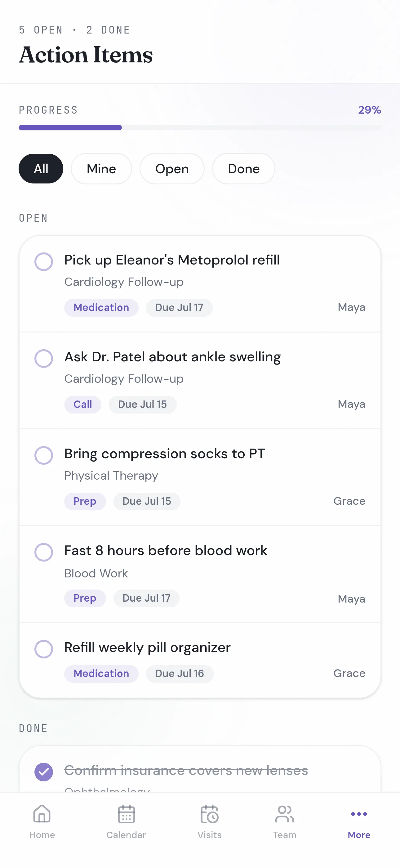Open the Team people icon

click(x=285, y=814)
